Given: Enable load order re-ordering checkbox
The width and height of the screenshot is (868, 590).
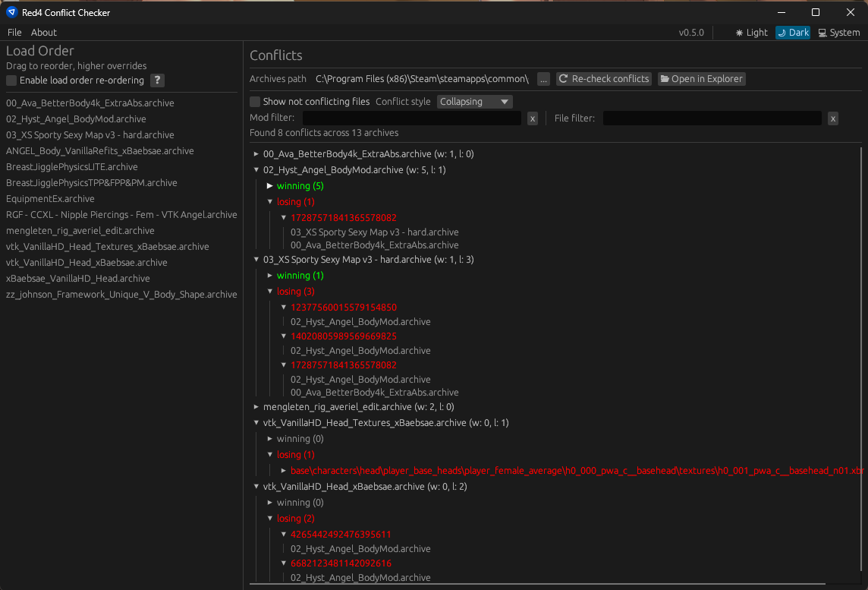Looking at the screenshot, I should 11,80.
